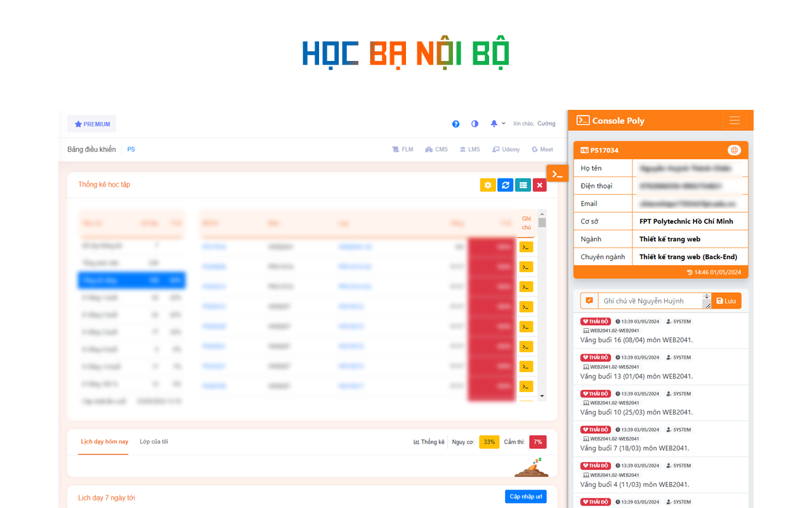
Task: Click the 33% Nguy cơ badge
Action: (x=489, y=442)
